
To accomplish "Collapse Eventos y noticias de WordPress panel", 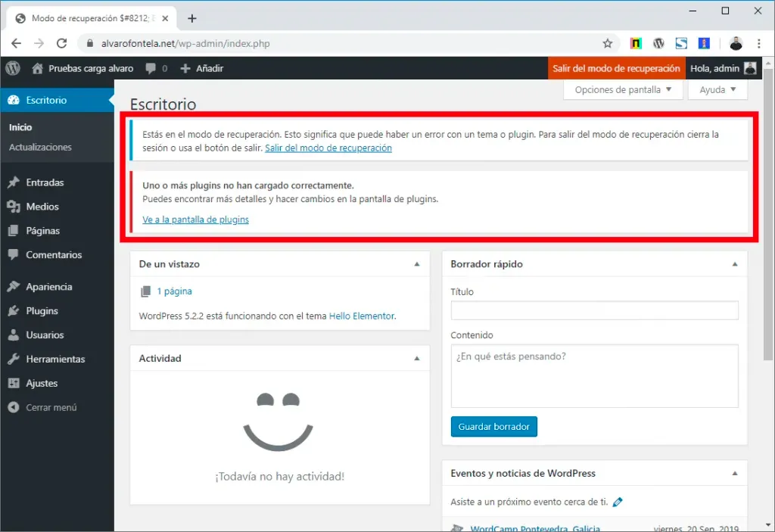I will tap(734, 473).
